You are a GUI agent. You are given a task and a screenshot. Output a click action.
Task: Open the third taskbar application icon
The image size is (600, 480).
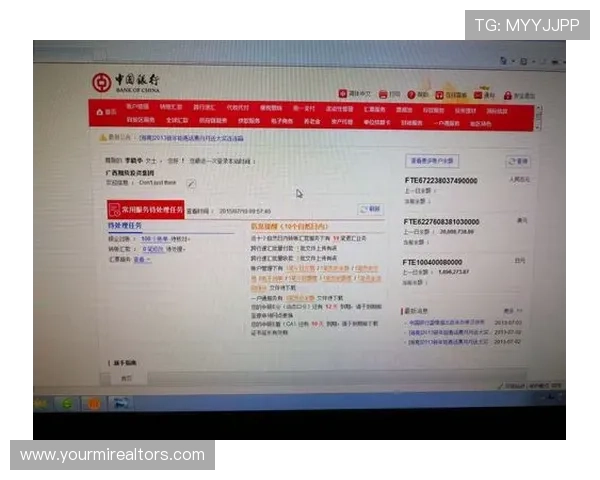[121, 403]
